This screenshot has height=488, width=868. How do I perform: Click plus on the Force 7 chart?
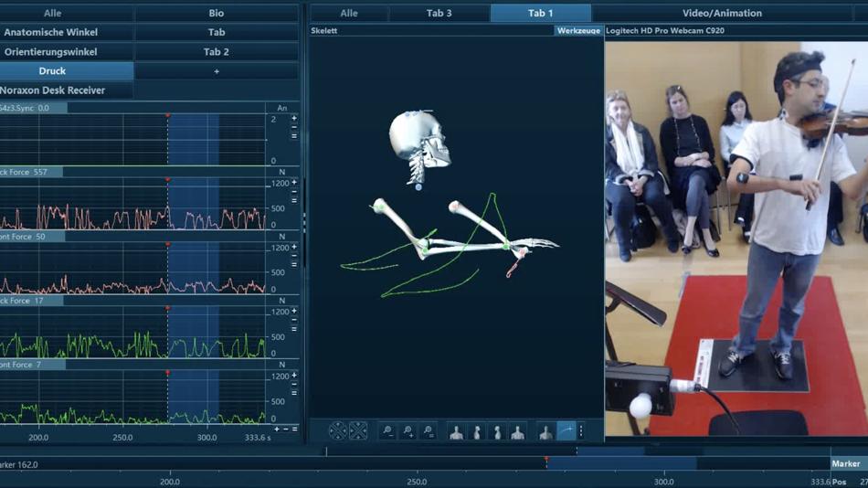point(294,375)
